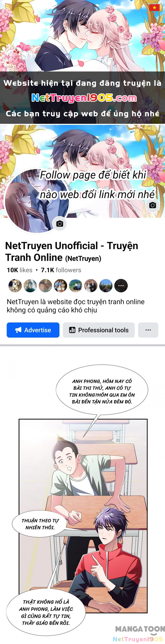This screenshot has height=644, width=165.
Task: Click the Advertise button
Action: pos(33,330)
